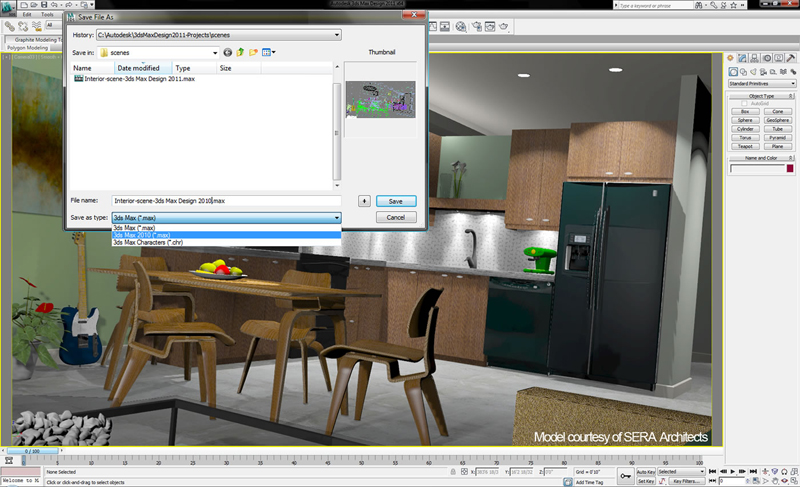Click the plus increment save button

(x=364, y=201)
